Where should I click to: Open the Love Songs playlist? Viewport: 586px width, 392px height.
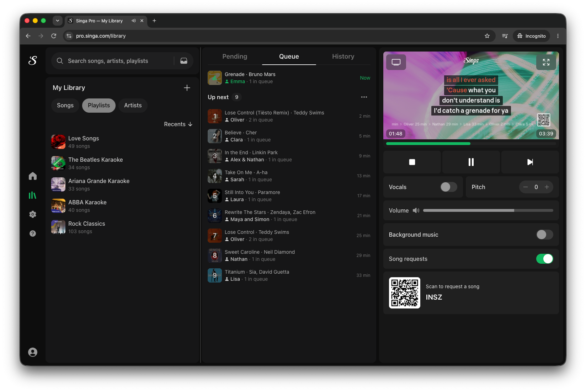point(122,142)
